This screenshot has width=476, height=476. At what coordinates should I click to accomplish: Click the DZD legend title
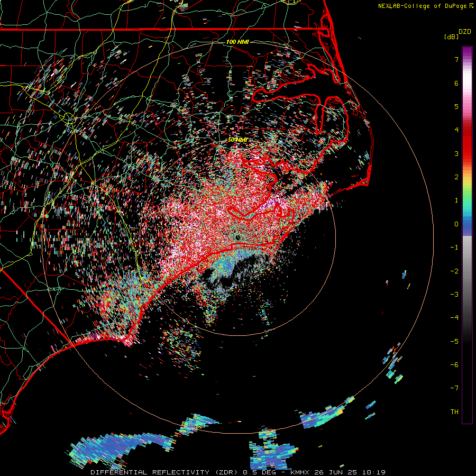click(x=465, y=32)
